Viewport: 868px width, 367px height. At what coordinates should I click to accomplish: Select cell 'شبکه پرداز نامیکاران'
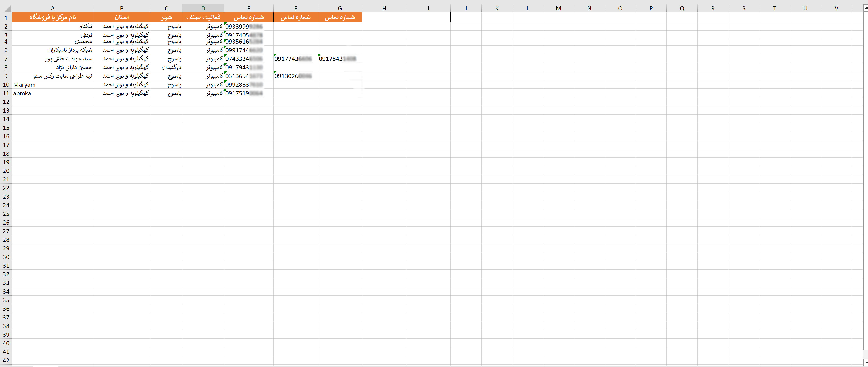pos(53,50)
